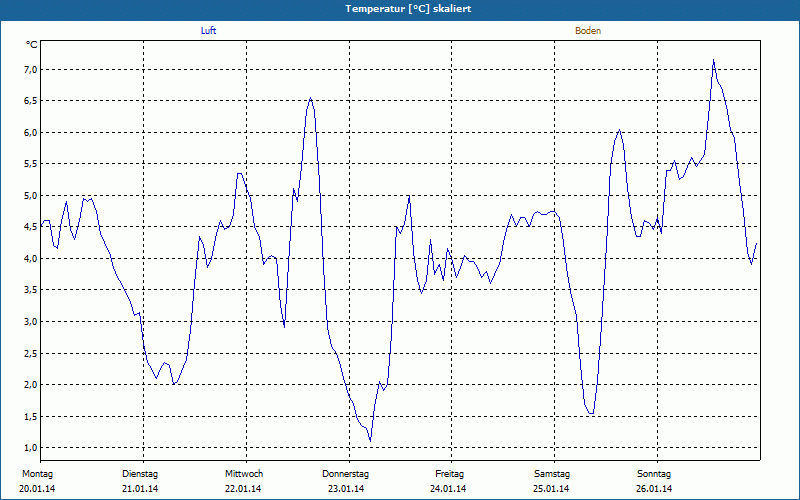Select the Montag day label

pos(37,474)
